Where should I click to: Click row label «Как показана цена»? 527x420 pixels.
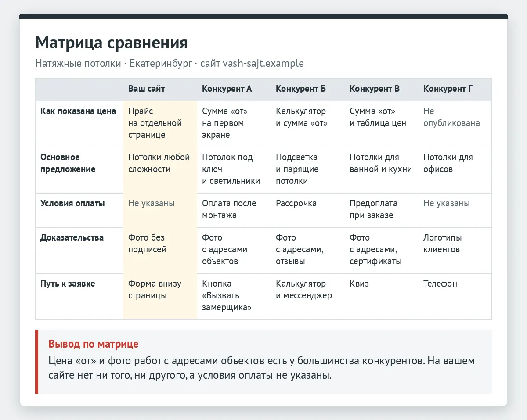tap(78, 111)
